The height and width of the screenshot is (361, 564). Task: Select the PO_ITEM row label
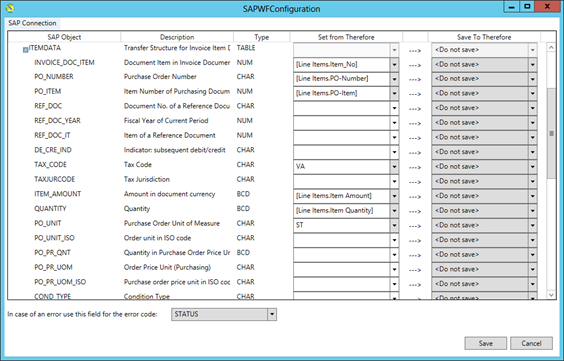(x=47, y=91)
